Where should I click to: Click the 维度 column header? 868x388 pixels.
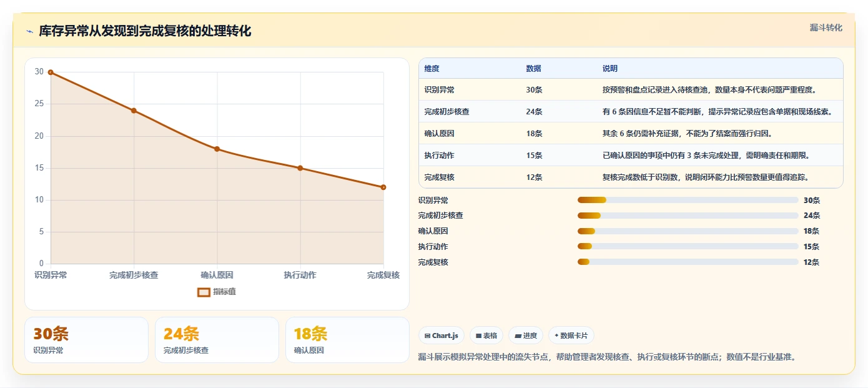(432, 69)
